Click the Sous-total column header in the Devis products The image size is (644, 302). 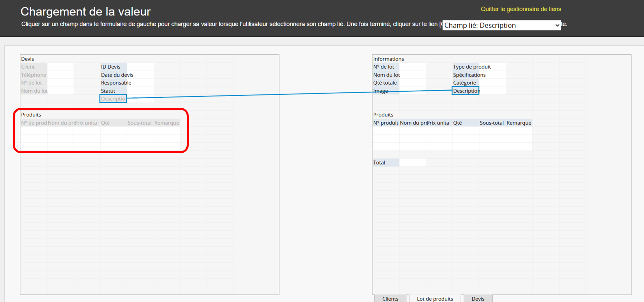pos(140,123)
